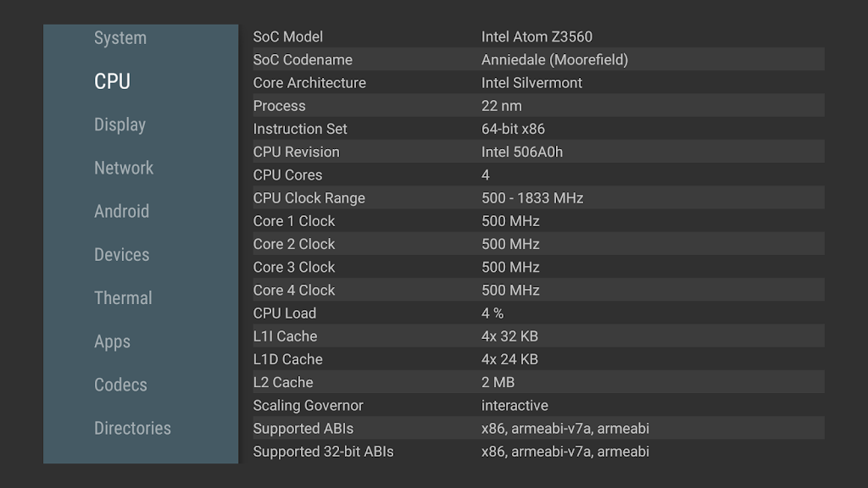The image size is (868, 488).
Task: Open the System section
Action: (120, 38)
